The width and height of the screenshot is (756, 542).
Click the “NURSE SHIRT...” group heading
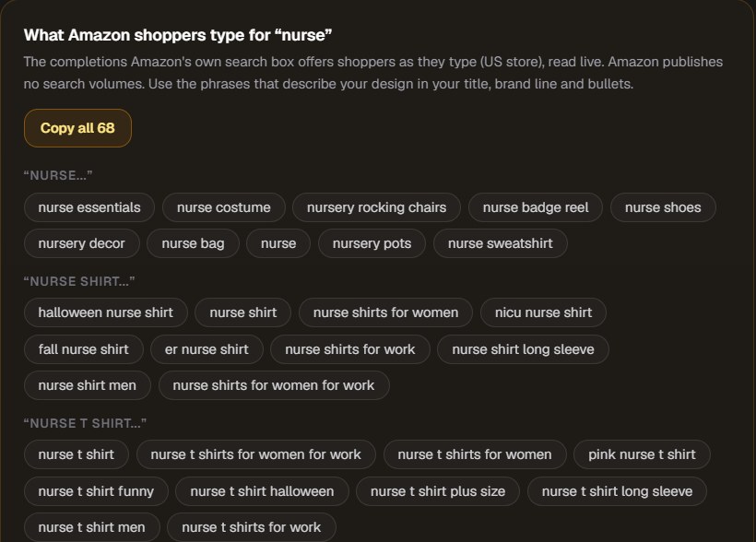(x=79, y=282)
